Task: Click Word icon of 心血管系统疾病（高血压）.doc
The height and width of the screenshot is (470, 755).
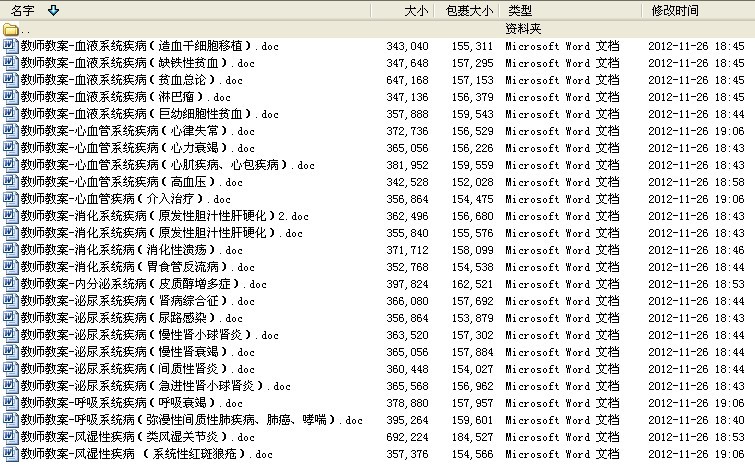Action: click(x=11, y=182)
